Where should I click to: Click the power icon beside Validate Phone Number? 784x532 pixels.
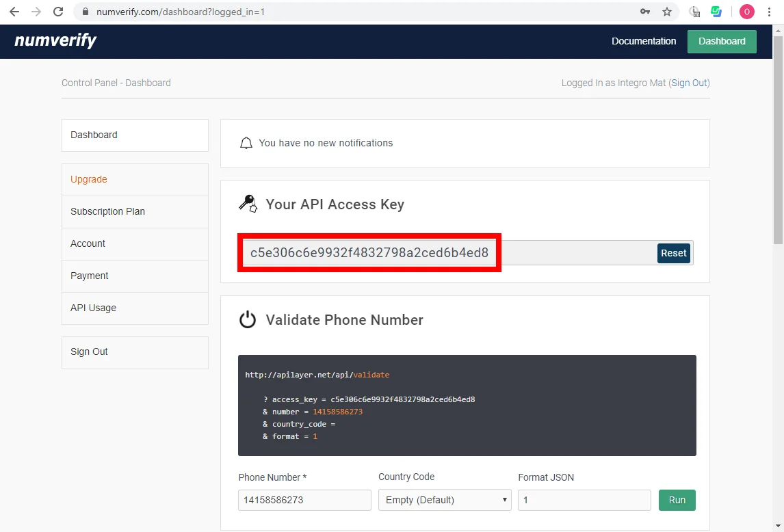[x=248, y=319]
